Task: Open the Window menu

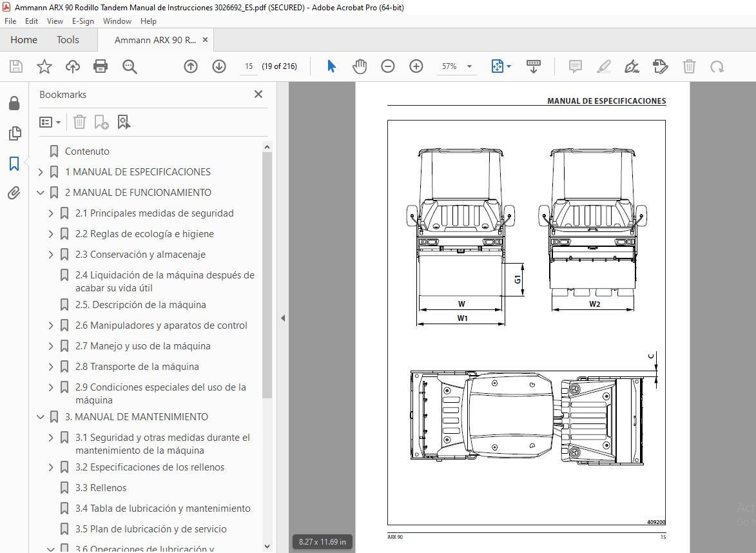Action: pos(117,21)
